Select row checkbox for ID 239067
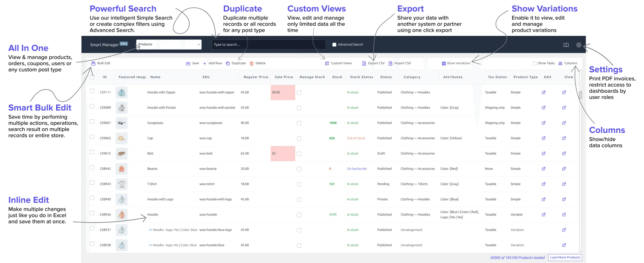 coord(92,122)
